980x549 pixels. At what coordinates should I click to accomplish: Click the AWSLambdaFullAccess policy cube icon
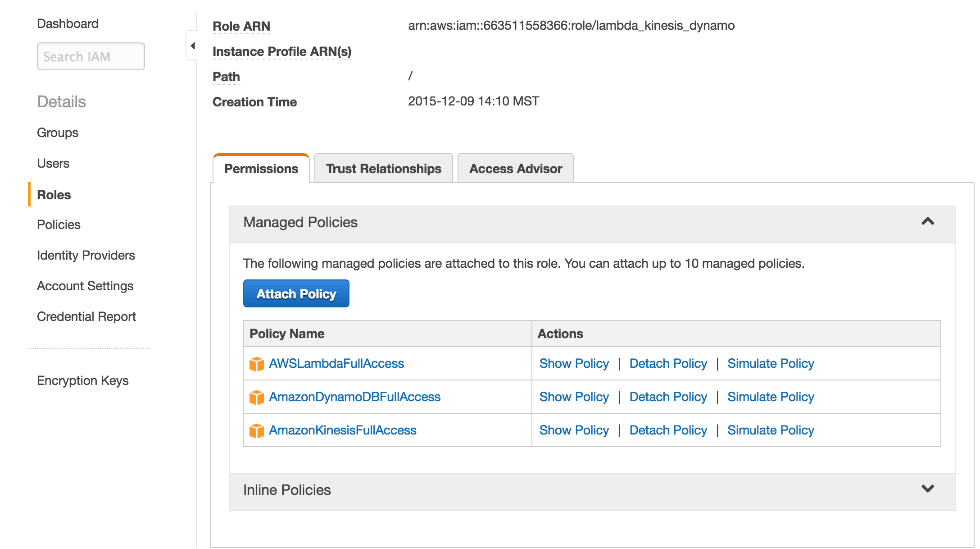pos(257,364)
